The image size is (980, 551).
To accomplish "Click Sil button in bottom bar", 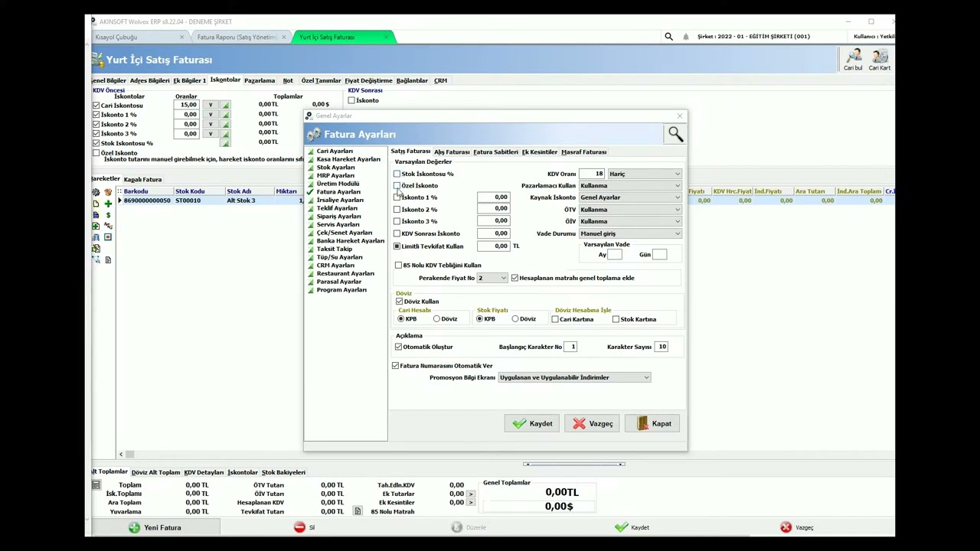I will pyautogui.click(x=305, y=527).
